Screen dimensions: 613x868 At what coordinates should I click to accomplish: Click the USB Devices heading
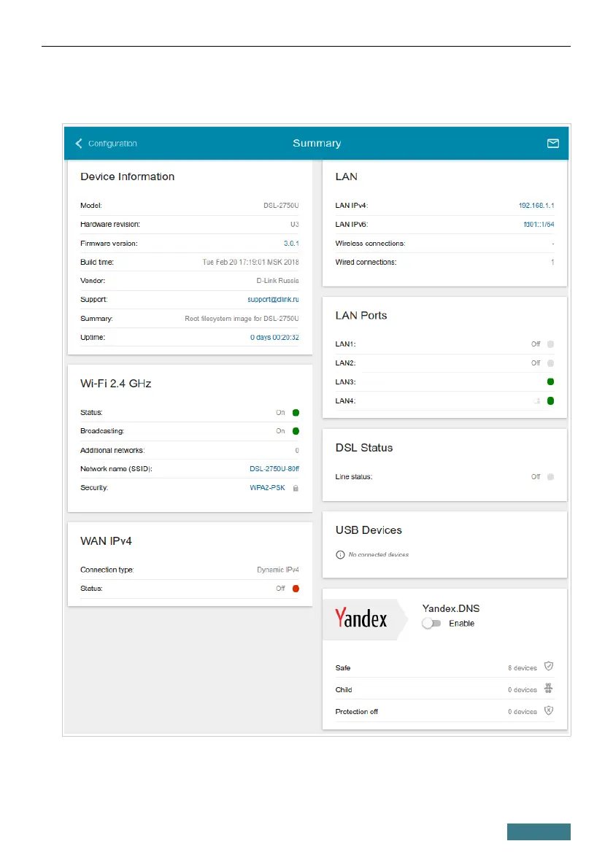tap(369, 530)
